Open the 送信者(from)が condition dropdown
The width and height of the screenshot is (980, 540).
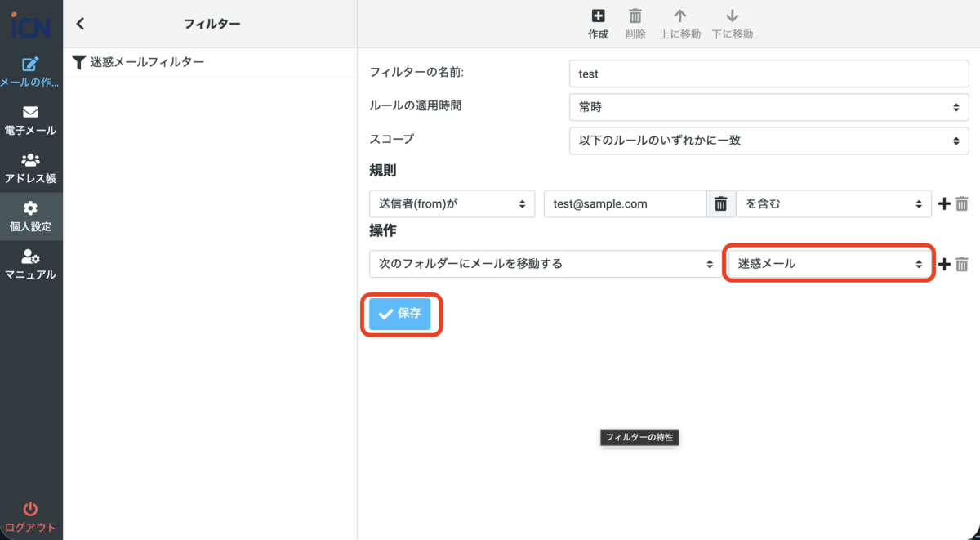pyautogui.click(x=452, y=203)
